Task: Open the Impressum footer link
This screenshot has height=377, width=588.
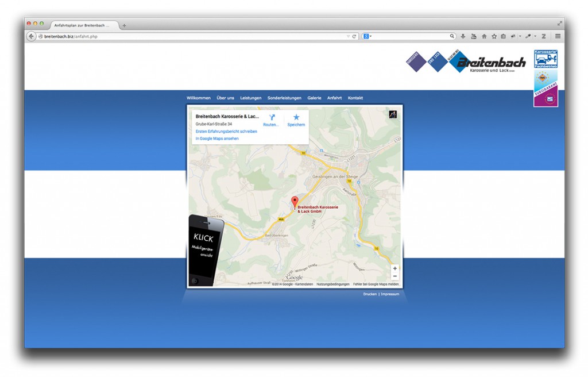Action: 390,294
